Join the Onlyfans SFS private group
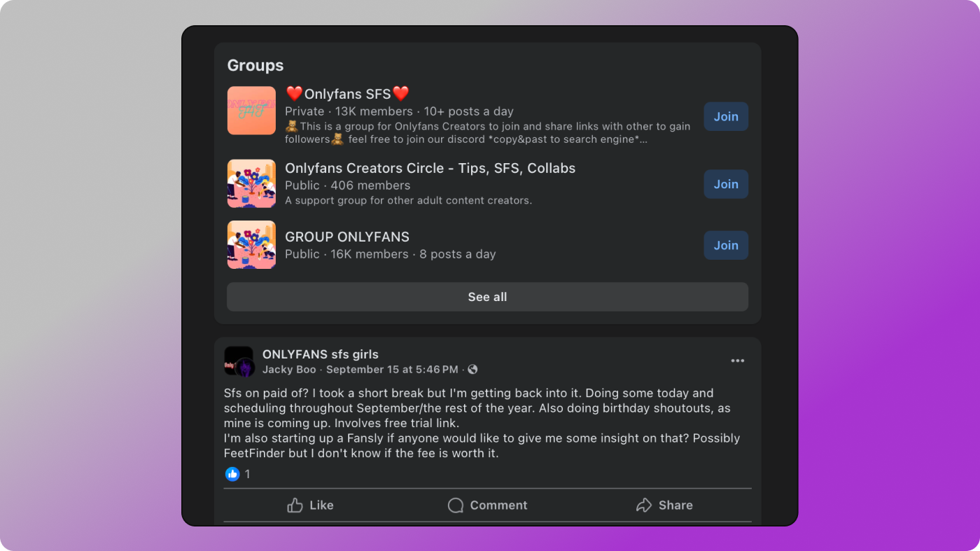The width and height of the screenshot is (980, 551). point(726,117)
